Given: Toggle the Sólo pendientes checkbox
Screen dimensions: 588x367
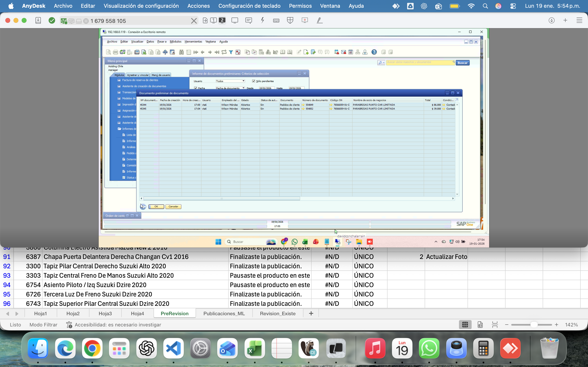Looking at the screenshot, I should [254, 81].
